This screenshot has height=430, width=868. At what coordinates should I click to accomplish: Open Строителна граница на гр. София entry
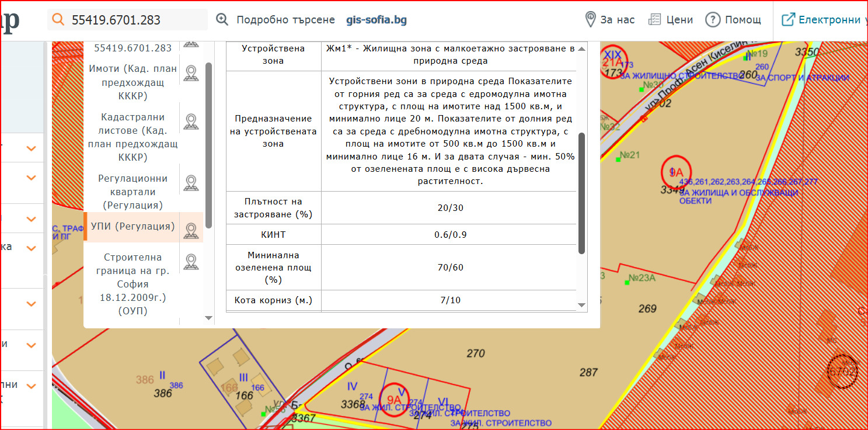tap(133, 284)
